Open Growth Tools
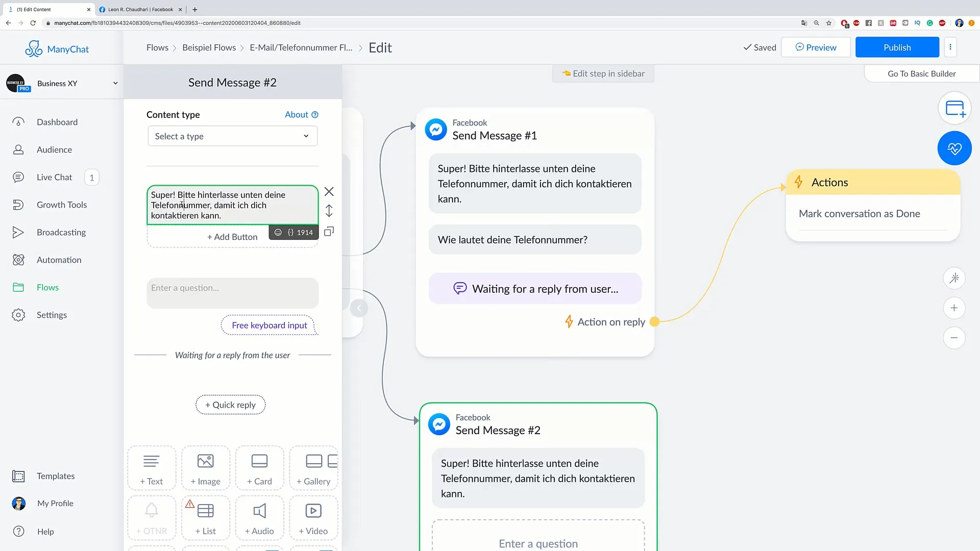This screenshot has width=980, height=551. point(61,205)
